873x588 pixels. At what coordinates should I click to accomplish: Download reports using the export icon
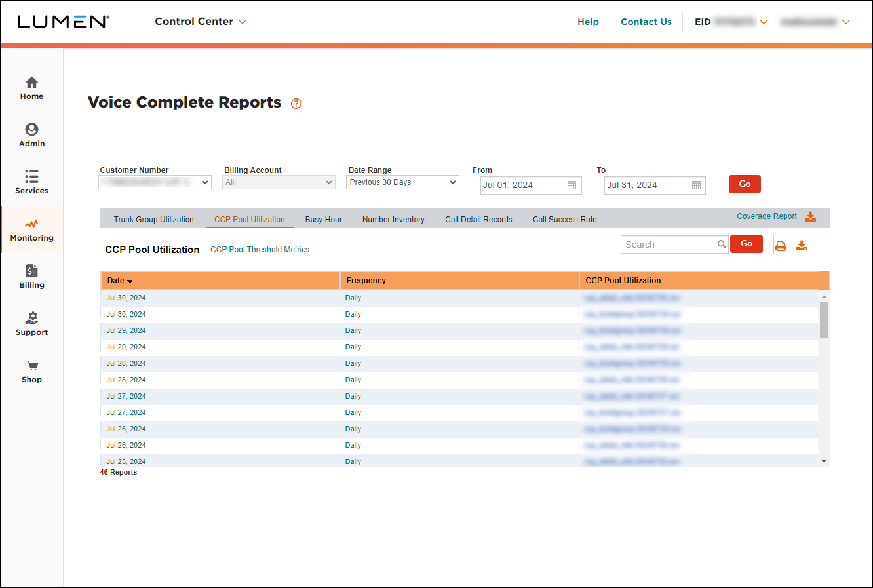[802, 244]
